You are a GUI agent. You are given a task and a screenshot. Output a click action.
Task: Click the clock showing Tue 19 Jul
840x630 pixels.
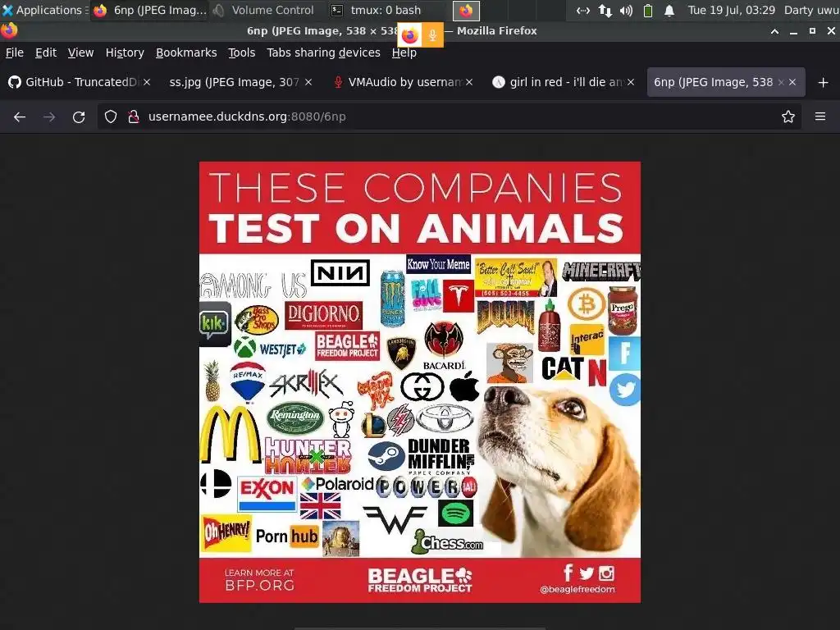[x=731, y=10]
